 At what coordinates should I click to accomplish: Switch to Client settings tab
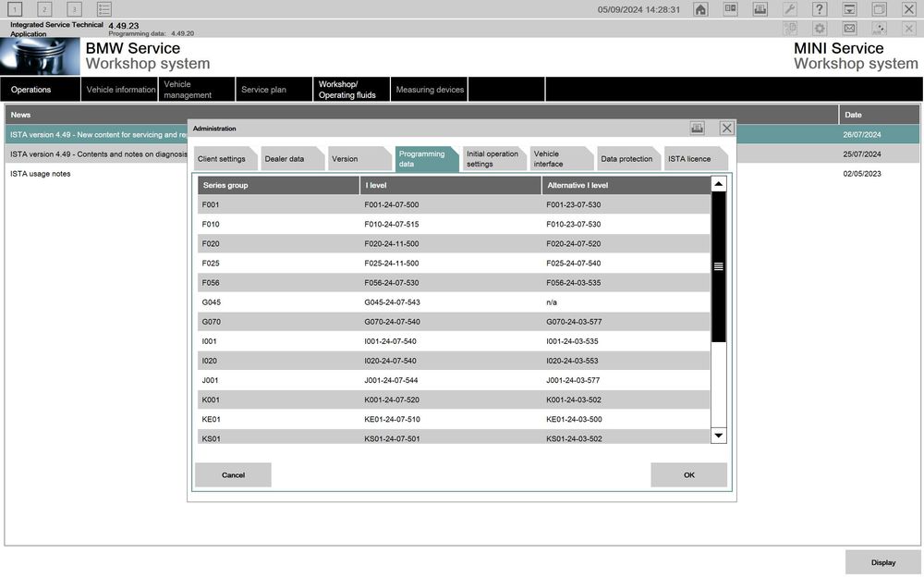[225, 159]
